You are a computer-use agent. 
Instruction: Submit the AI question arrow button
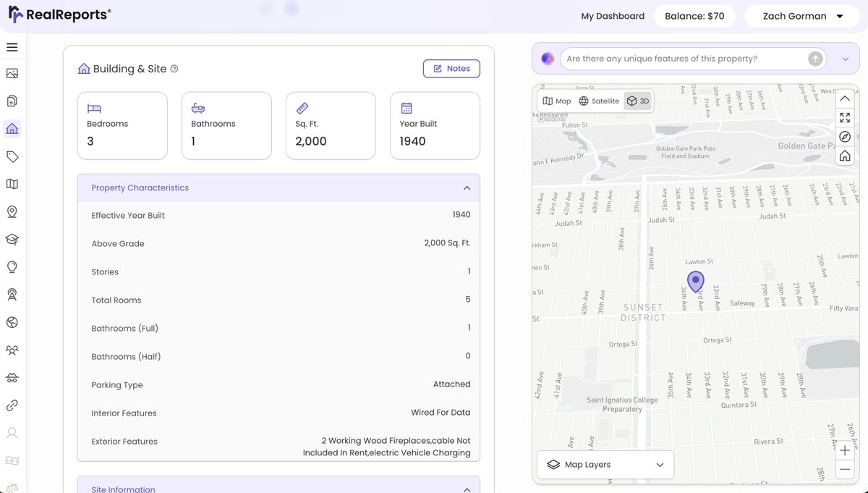pos(815,59)
